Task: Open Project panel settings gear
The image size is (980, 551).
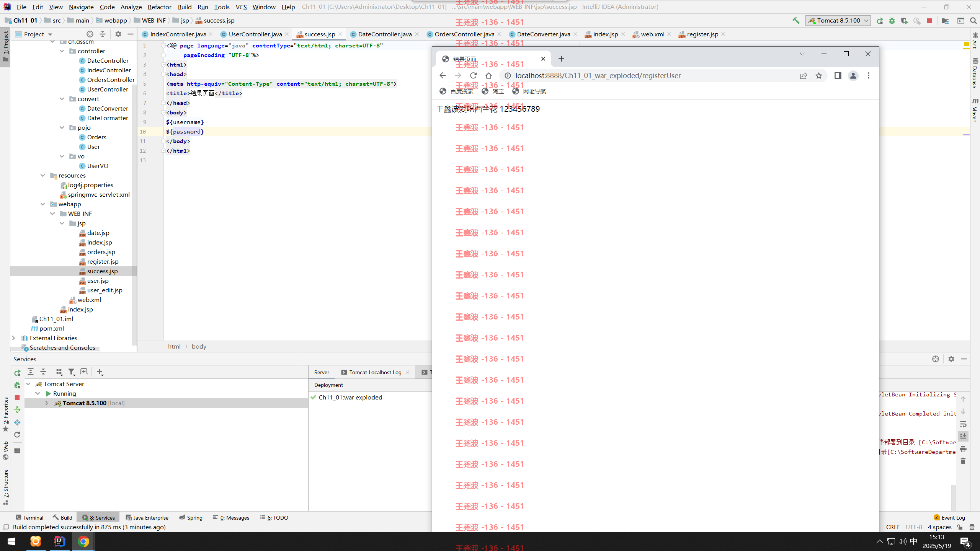Action: tap(118, 34)
